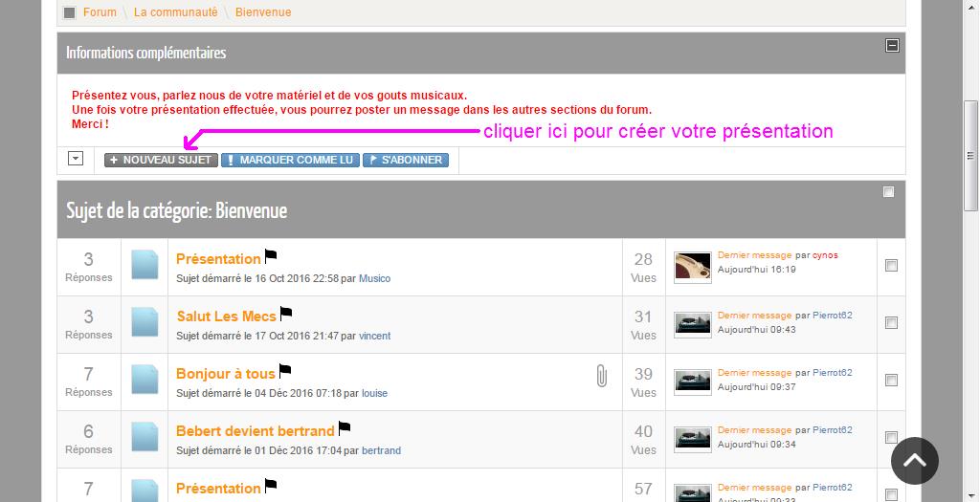Click the Marquer comme lu button

click(290, 160)
